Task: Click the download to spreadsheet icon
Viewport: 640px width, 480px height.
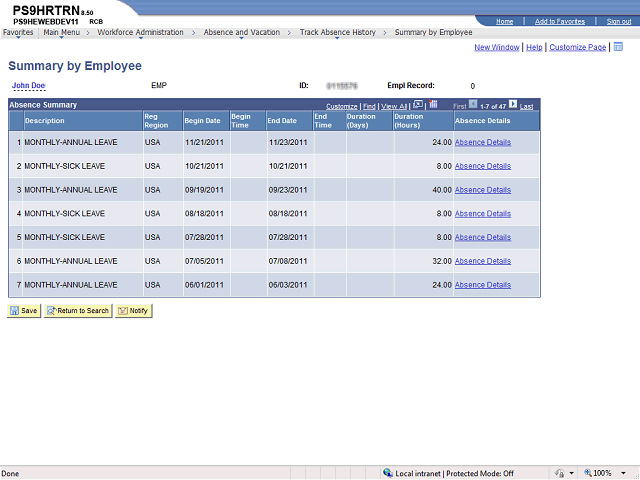Action: coord(433,104)
